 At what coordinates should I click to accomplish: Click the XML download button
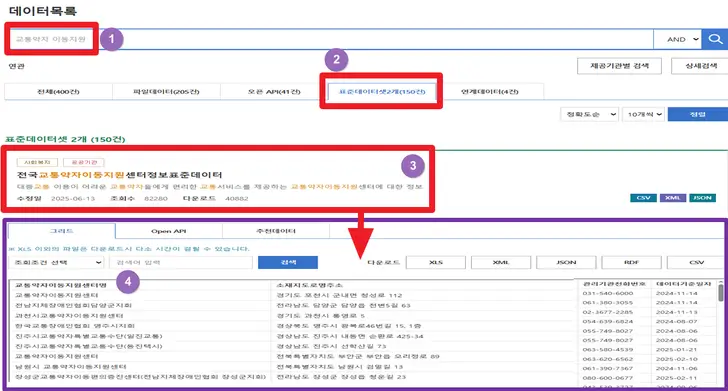(x=501, y=262)
